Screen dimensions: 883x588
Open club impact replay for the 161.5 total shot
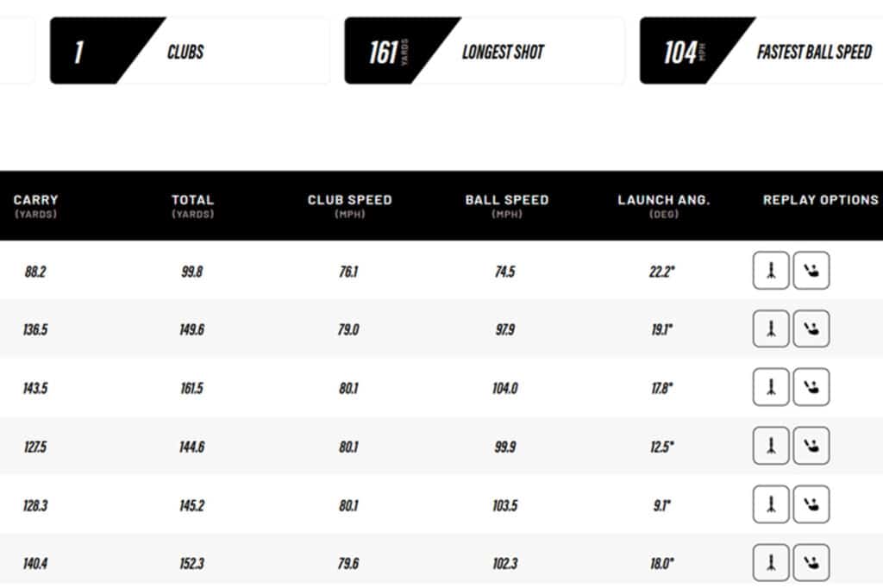811,387
